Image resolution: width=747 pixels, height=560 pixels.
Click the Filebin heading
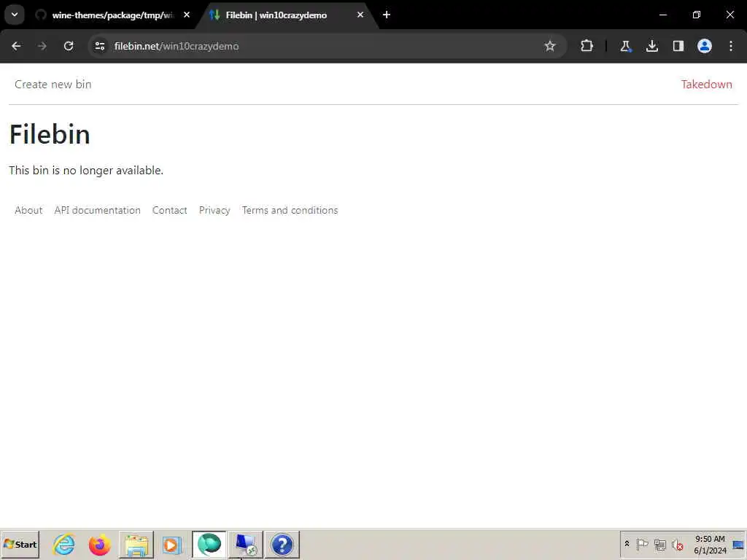[50, 134]
